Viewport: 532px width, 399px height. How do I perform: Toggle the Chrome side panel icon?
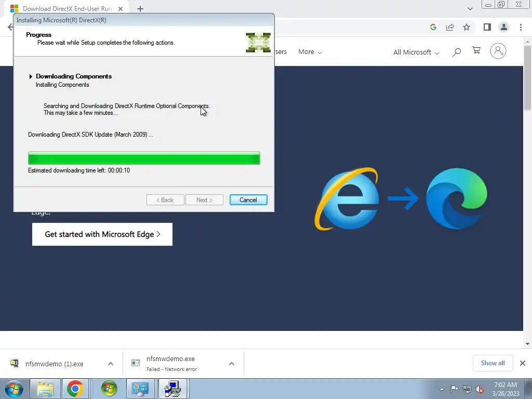[487, 27]
